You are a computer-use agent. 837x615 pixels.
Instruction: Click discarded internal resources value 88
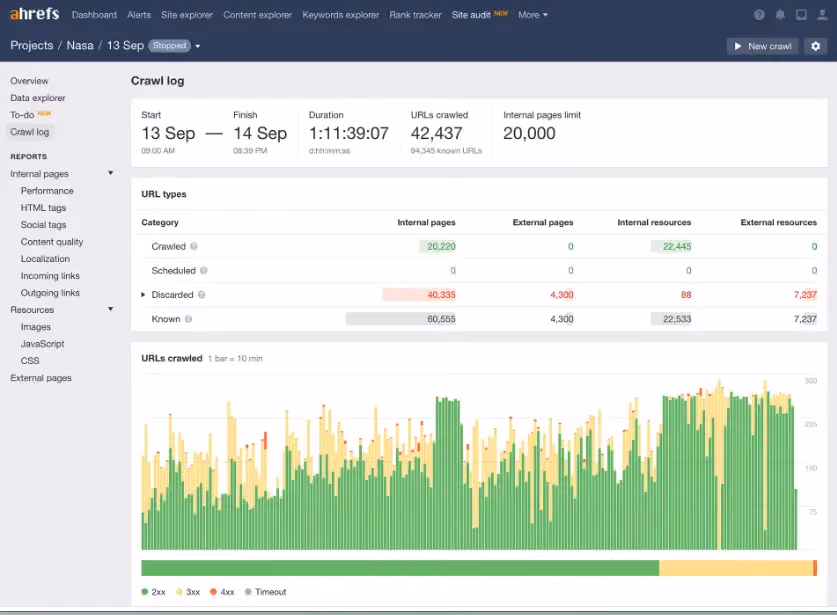[x=686, y=295]
